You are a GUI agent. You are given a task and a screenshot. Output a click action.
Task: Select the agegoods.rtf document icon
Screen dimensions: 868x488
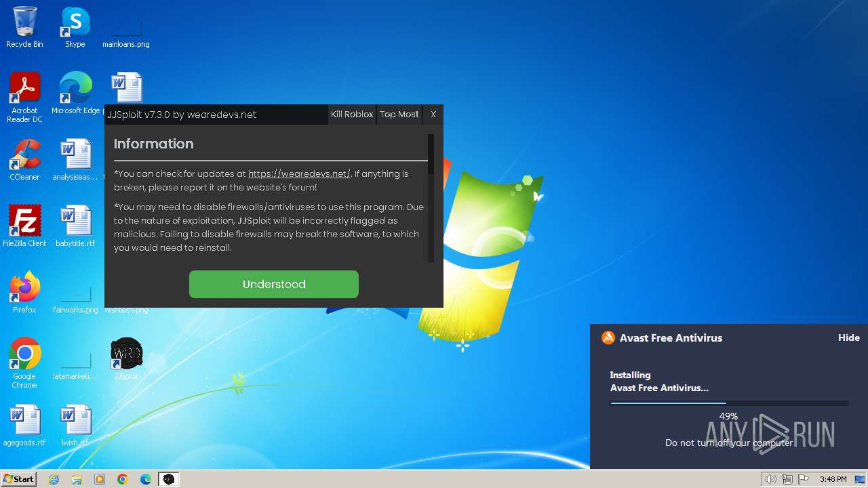point(24,426)
